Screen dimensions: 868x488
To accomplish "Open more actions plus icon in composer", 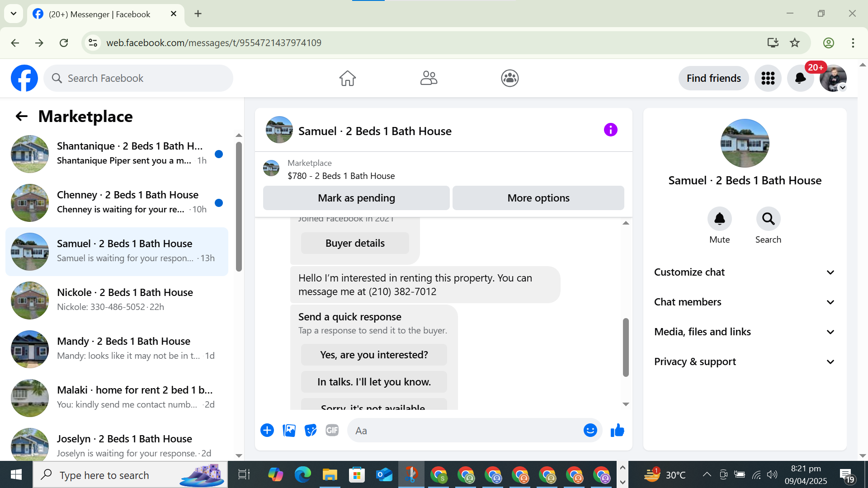I will coord(267,430).
